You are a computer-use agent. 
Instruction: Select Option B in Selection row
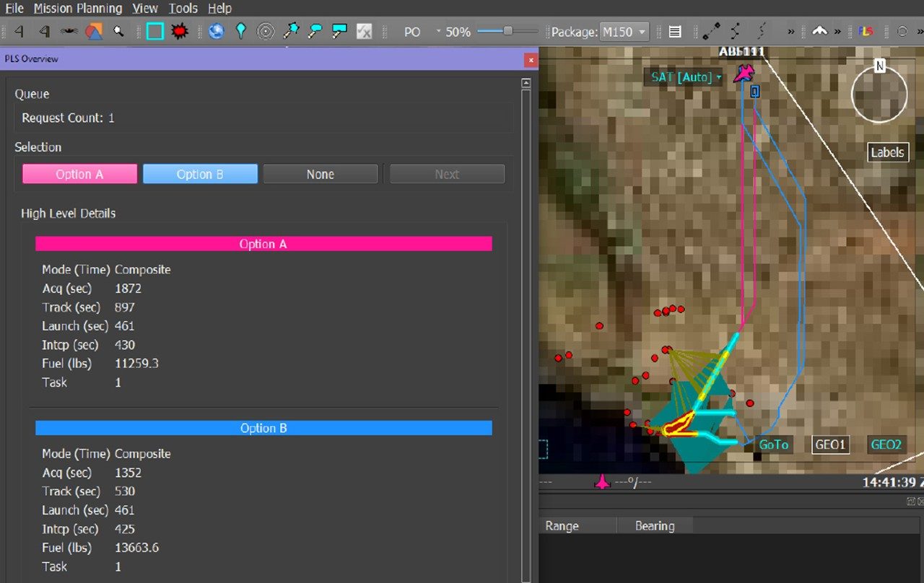(200, 174)
